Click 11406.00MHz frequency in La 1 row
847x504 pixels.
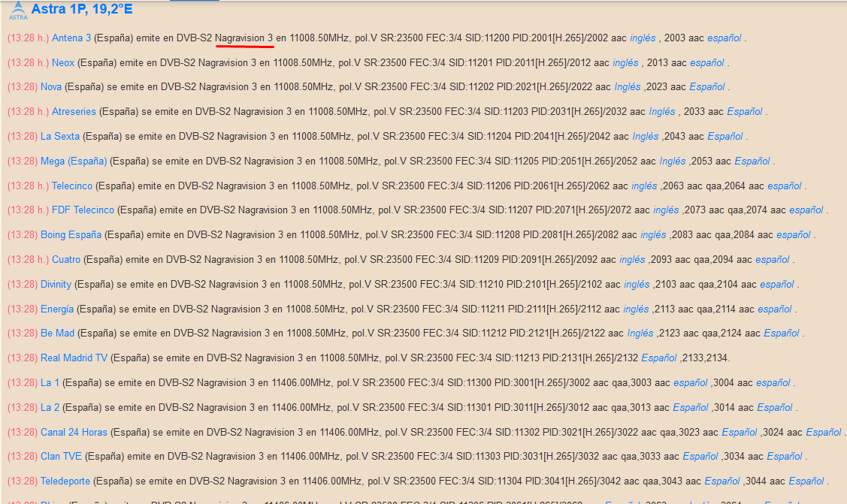click(x=301, y=382)
